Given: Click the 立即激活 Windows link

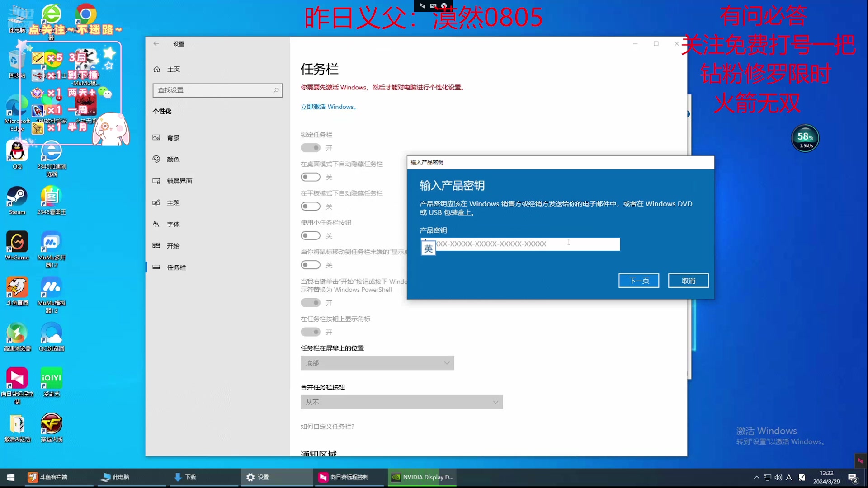Looking at the screenshot, I should point(328,107).
